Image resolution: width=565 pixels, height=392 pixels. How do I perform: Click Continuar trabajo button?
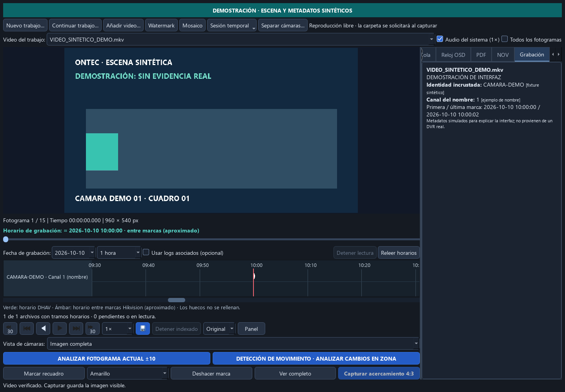click(x=75, y=25)
